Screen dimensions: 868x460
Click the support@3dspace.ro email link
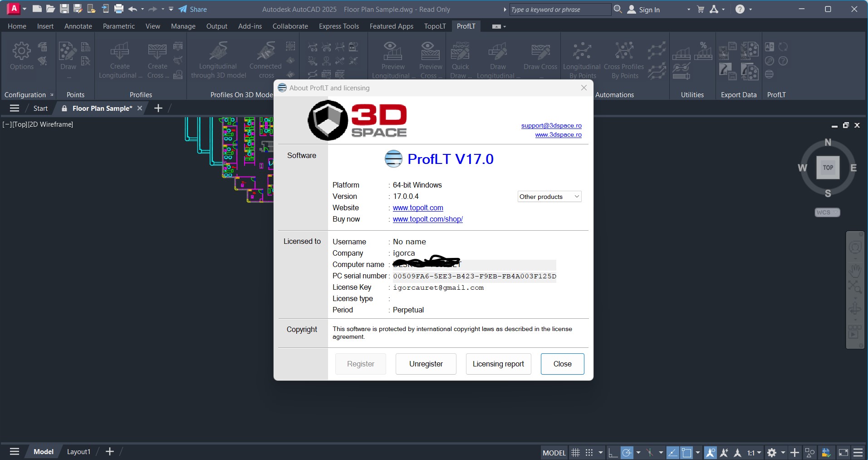click(x=551, y=125)
